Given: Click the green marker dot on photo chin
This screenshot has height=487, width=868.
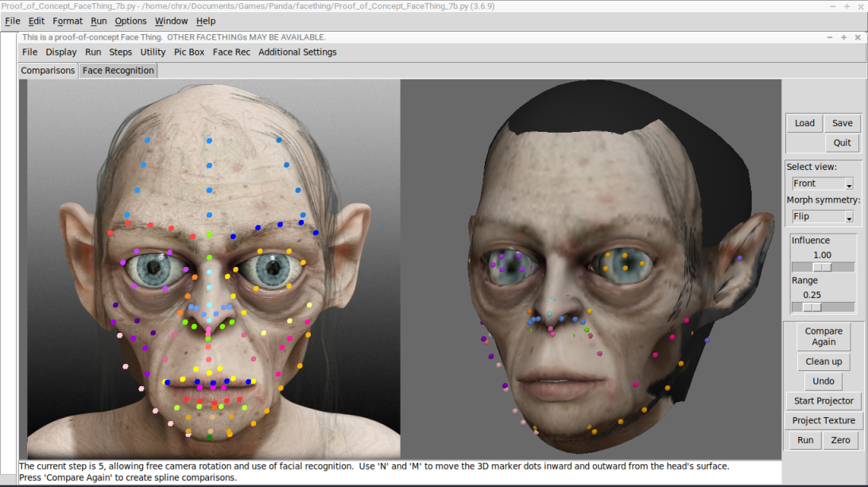Looking at the screenshot, I should 209,438.
